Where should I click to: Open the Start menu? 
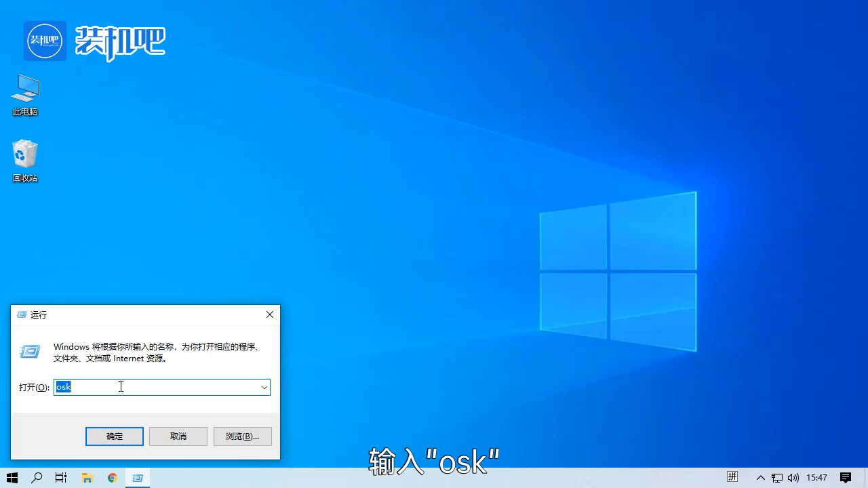(12, 478)
